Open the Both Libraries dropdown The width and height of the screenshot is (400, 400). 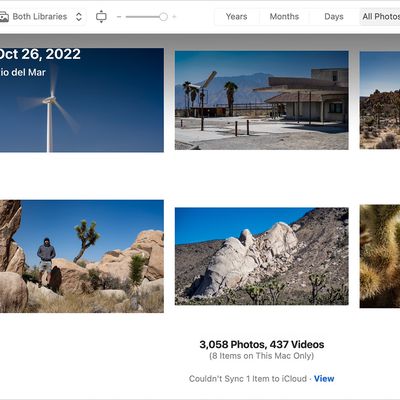[42, 17]
